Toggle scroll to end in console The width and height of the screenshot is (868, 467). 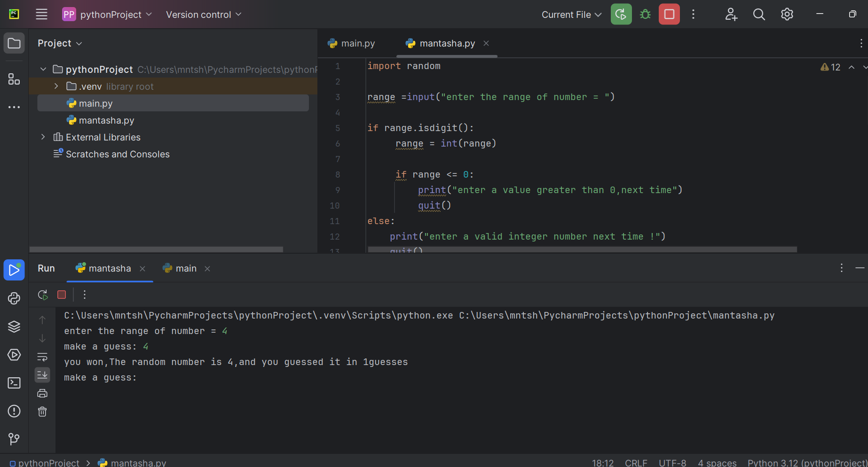click(42, 375)
